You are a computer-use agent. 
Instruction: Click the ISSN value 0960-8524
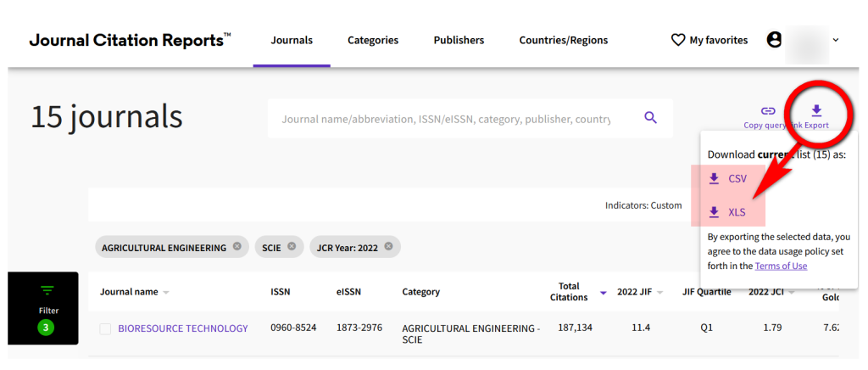coord(293,328)
